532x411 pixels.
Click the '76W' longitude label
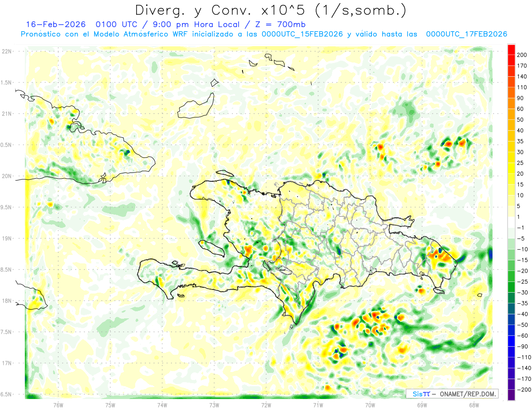click(58, 405)
